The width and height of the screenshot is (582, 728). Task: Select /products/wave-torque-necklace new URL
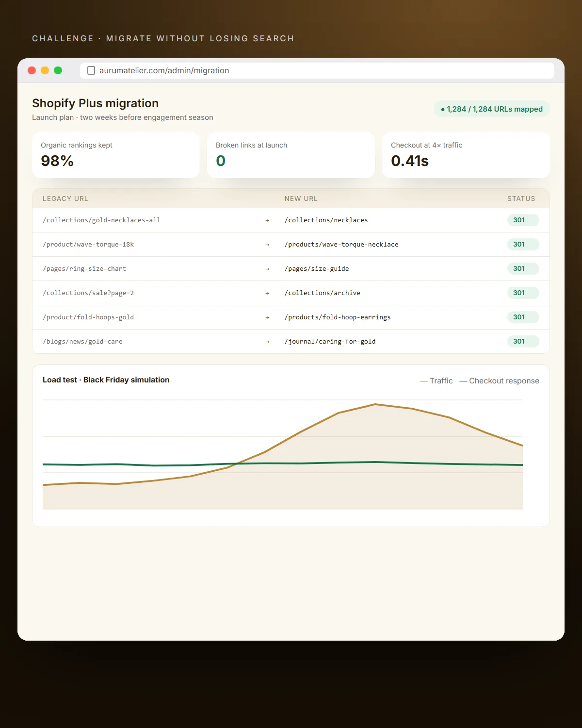[x=341, y=245]
